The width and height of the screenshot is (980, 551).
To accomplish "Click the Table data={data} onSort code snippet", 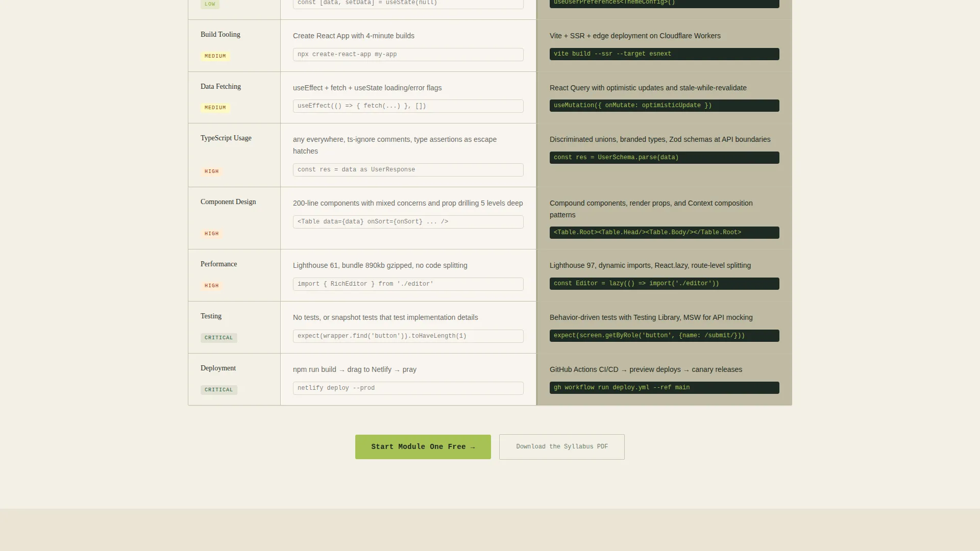I will tap(408, 222).
